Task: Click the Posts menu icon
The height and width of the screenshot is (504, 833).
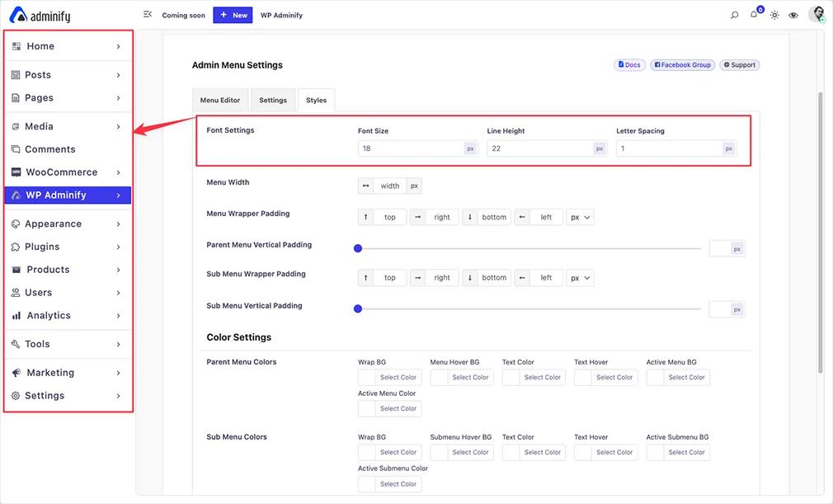Action: [x=16, y=75]
